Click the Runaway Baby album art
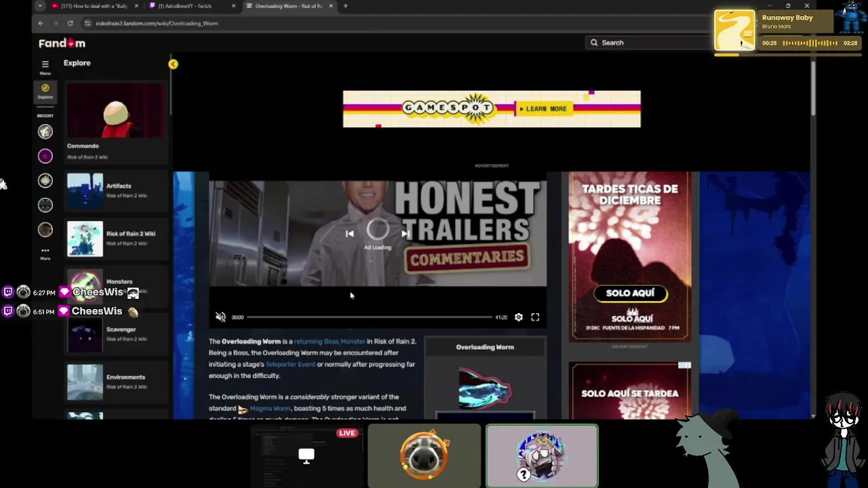The image size is (868, 488). [x=734, y=30]
